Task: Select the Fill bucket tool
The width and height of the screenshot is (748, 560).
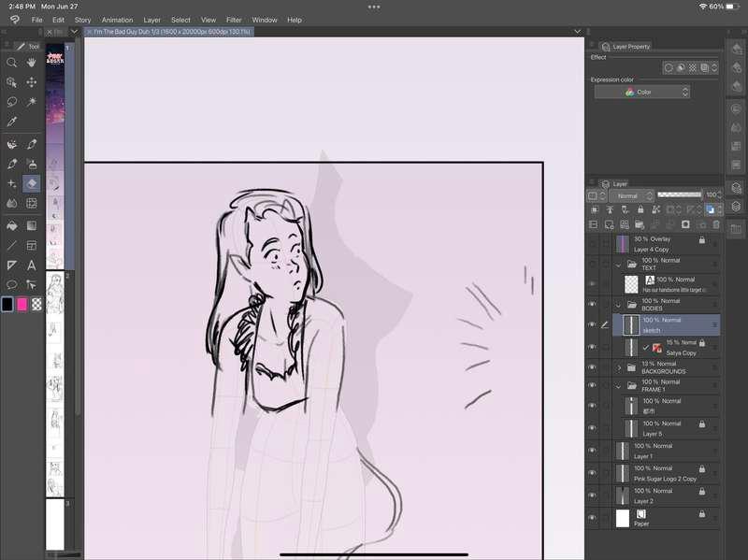Action: point(12,225)
